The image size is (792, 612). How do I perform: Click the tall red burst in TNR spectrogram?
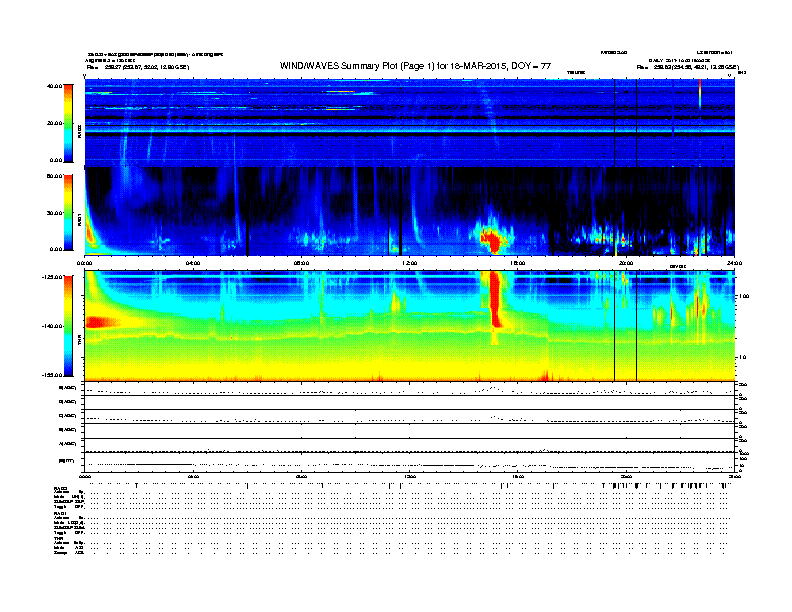(x=494, y=299)
